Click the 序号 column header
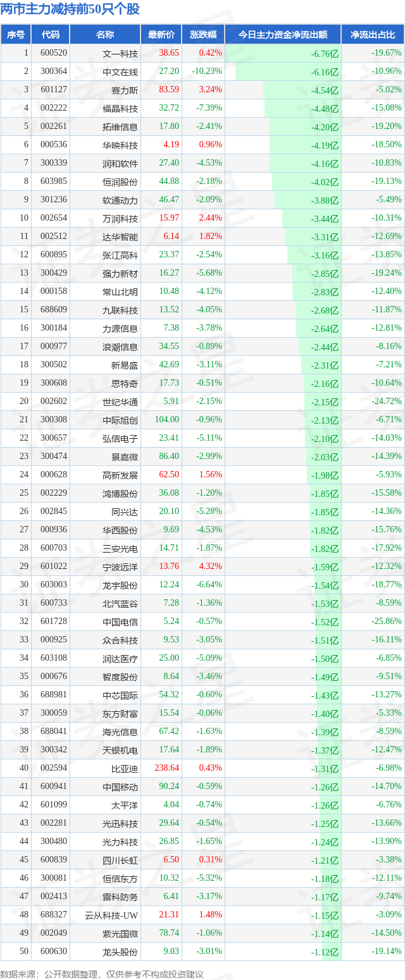Image resolution: width=405 pixels, height=980 pixels. [x=16, y=35]
